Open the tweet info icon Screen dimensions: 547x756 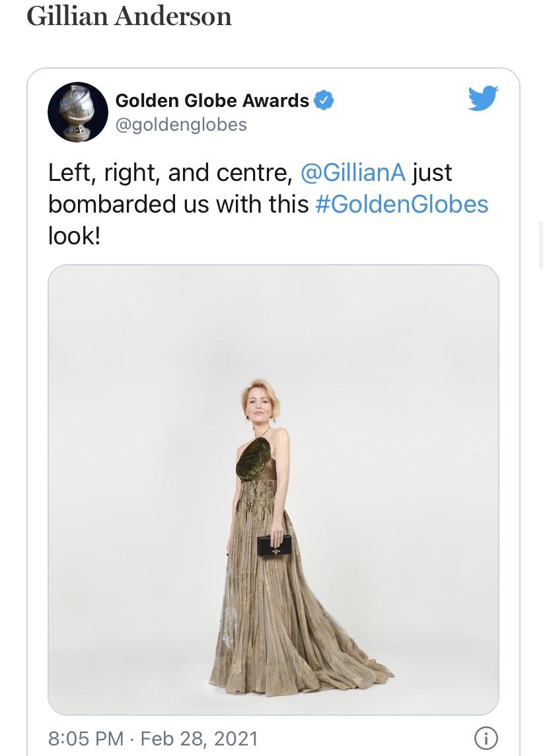point(486,738)
